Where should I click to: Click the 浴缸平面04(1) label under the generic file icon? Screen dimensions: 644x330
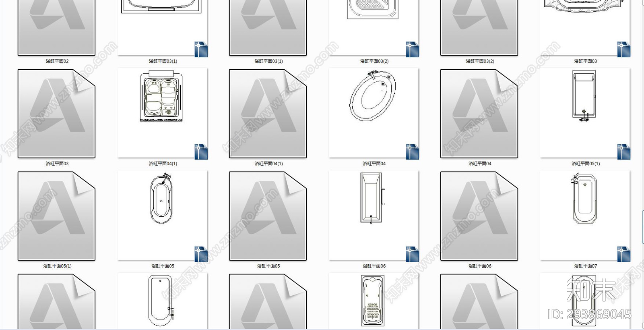click(268, 164)
